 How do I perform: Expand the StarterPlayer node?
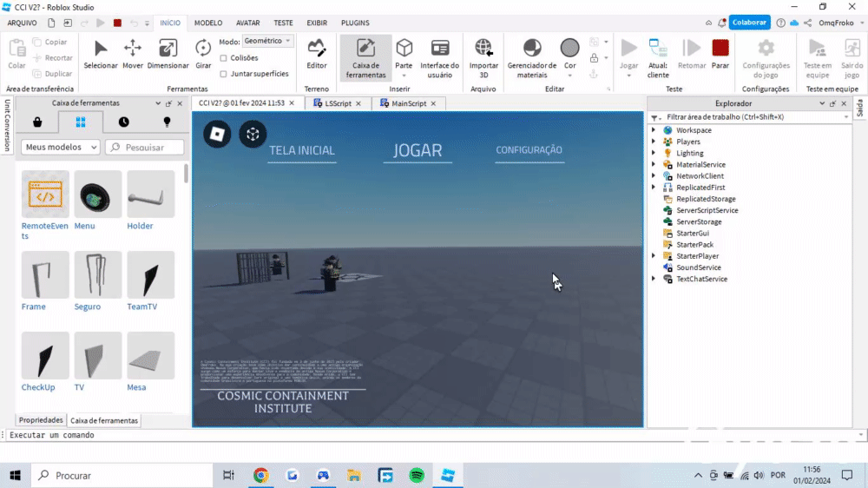click(x=654, y=256)
